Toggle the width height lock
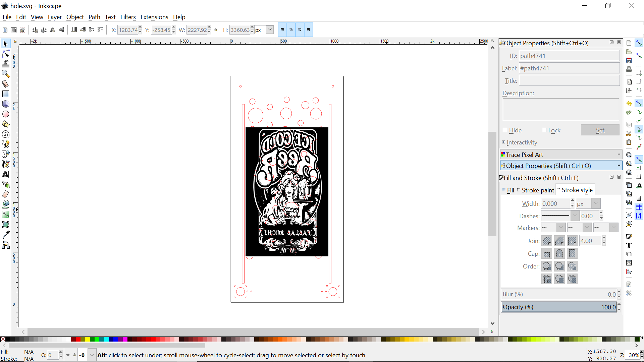This screenshot has height=362, width=644. pos(216,30)
